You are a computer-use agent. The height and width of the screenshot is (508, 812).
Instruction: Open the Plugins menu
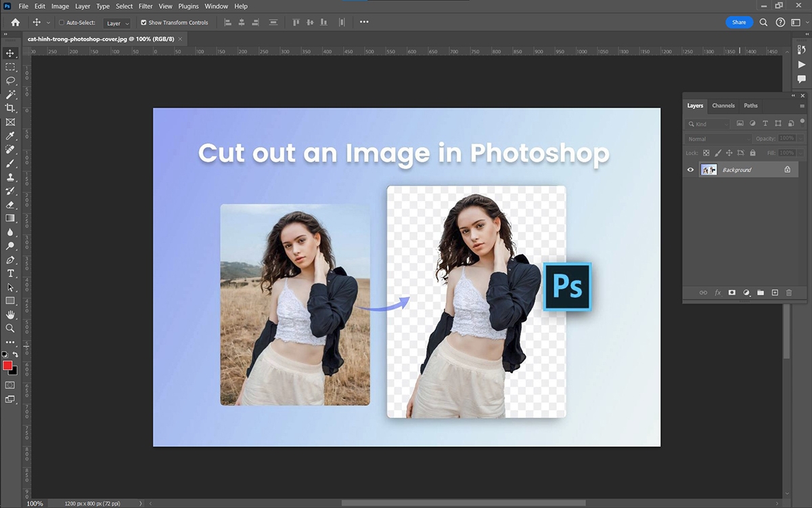[188, 6]
